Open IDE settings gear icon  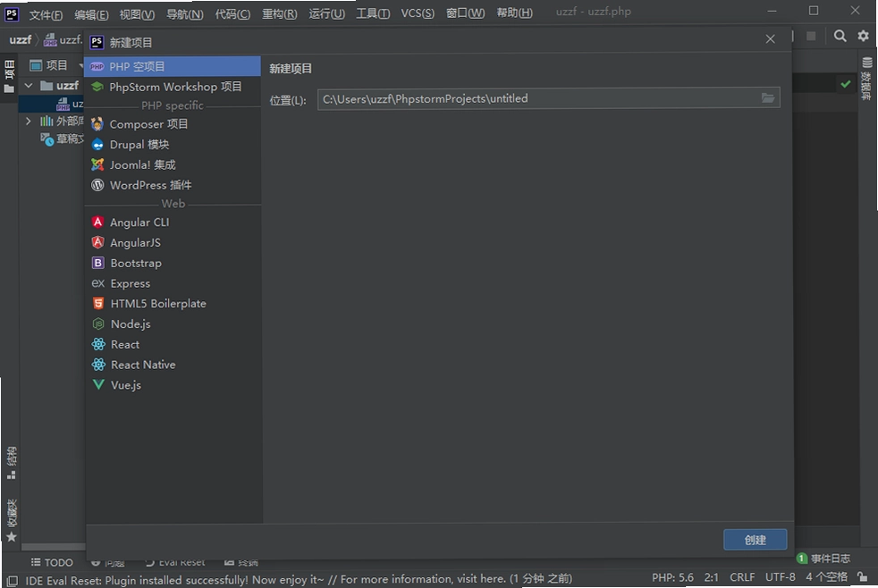(864, 37)
